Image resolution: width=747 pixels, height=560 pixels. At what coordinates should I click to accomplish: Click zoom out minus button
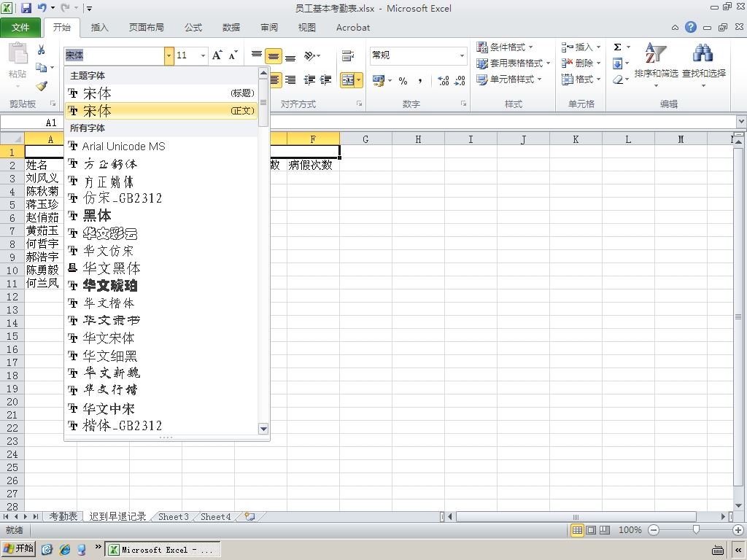pos(654,530)
